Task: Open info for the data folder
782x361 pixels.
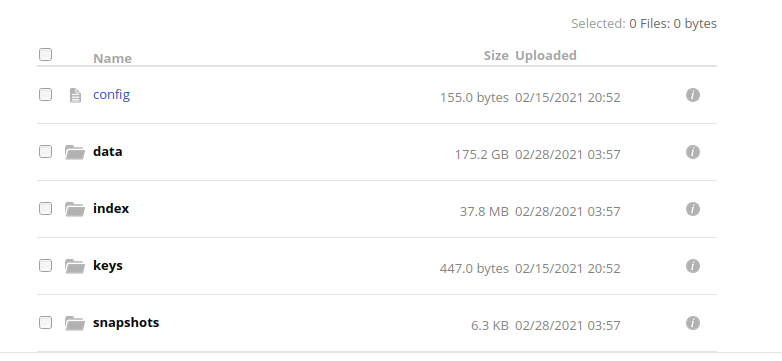Action: pyautogui.click(x=693, y=152)
